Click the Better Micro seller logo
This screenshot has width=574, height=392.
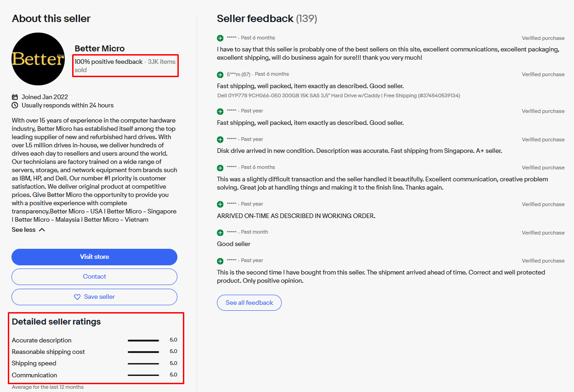(38, 59)
